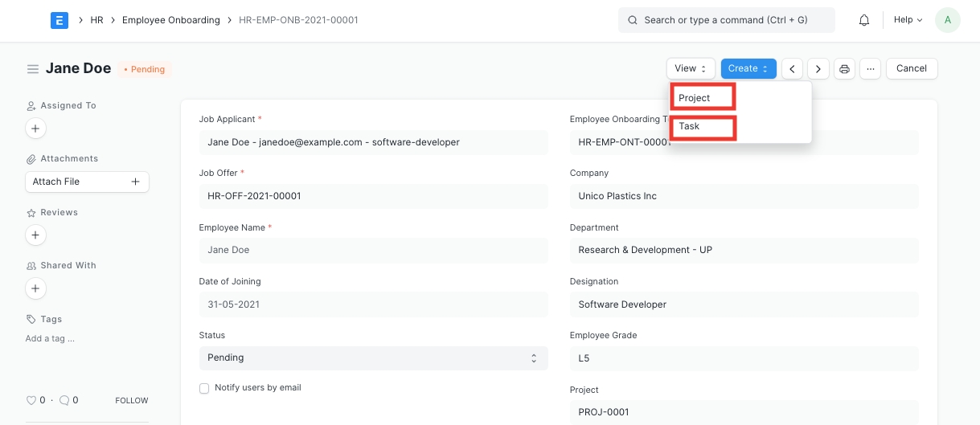Screen dimensions: 980x425
Task: Open the View dropdown button
Action: [x=691, y=69]
